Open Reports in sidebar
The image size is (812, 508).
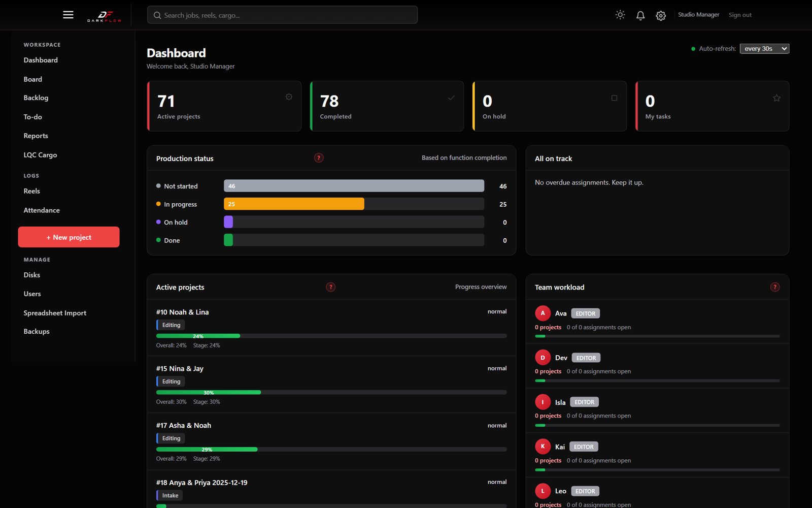36,136
